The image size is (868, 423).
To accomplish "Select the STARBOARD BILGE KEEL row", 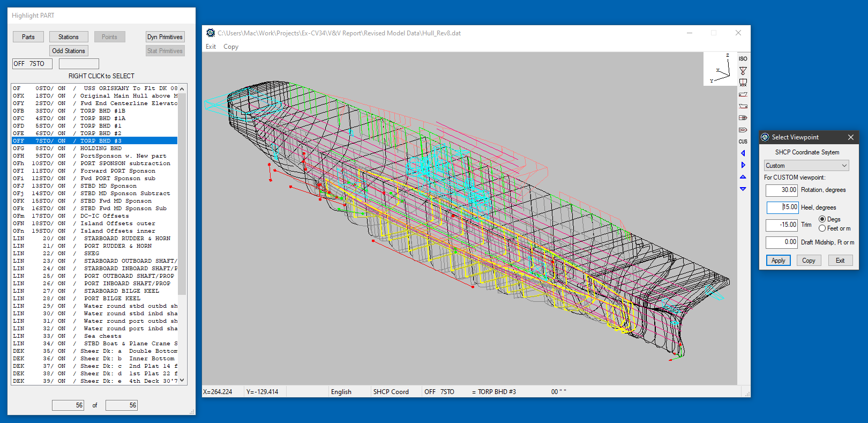I will 95,291.
